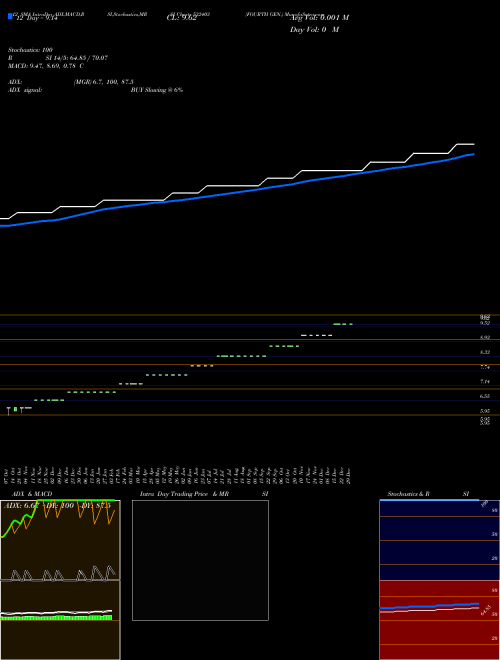This screenshot has width=500, height=660.
Task: Click the 'Intra Day Trading Price & MR' panel title
Action: click(184, 494)
